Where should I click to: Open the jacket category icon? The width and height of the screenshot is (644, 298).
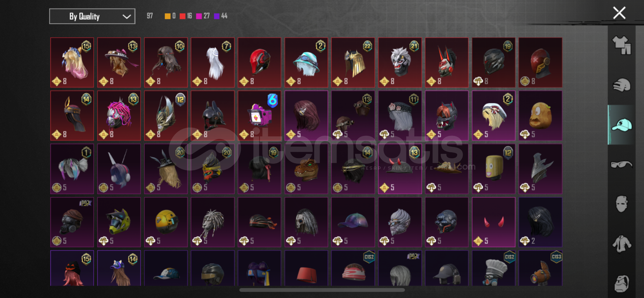(621, 244)
